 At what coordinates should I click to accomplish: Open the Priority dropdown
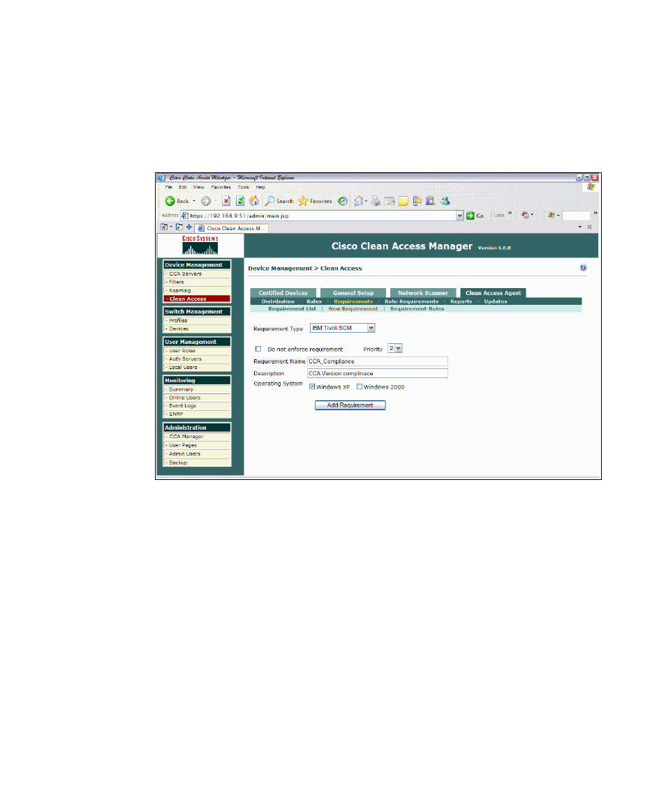click(399, 349)
